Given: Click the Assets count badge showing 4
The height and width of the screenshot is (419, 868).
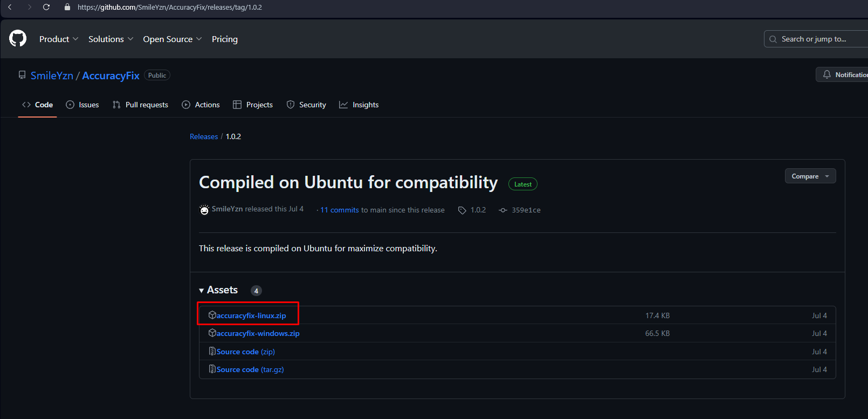Looking at the screenshot, I should click(x=256, y=291).
